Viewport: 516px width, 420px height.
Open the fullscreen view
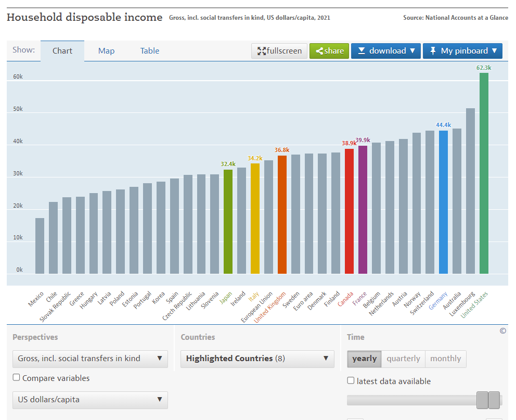click(x=279, y=51)
